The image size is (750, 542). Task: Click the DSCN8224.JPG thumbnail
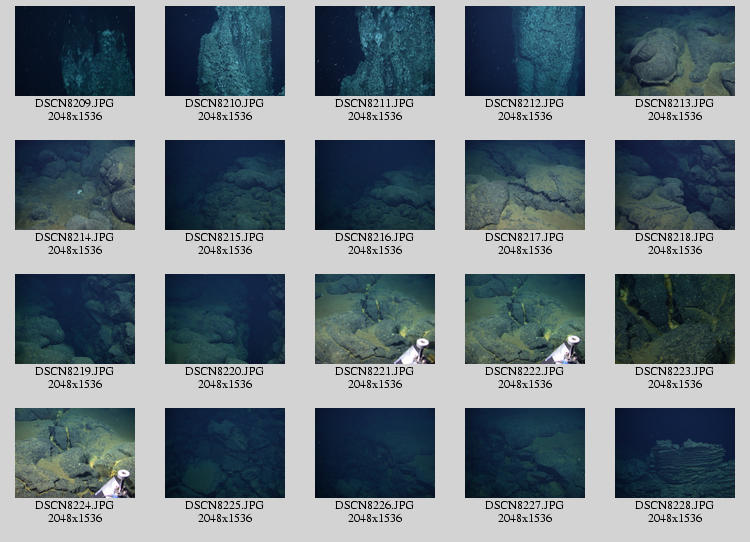[x=75, y=453]
